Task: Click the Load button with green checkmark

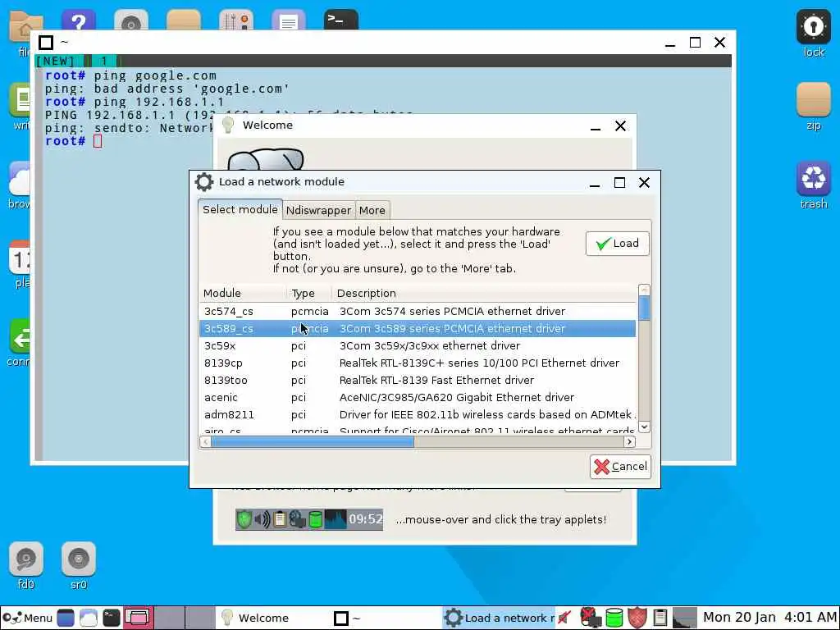Action: click(x=617, y=243)
